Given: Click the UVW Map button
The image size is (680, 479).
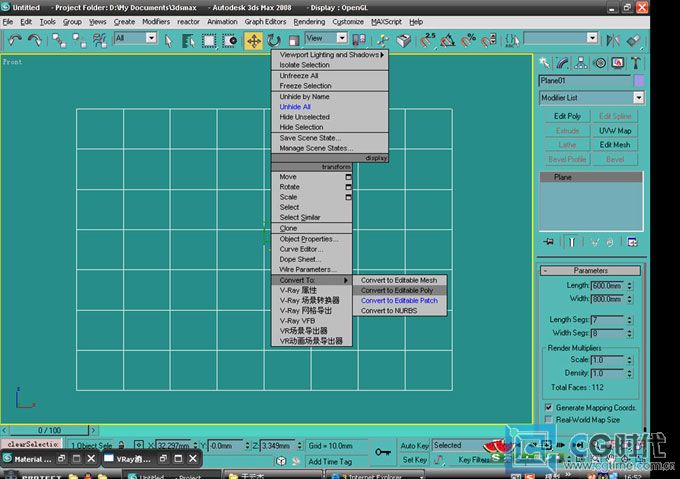Looking at the screenshot, I should (615, 130).
